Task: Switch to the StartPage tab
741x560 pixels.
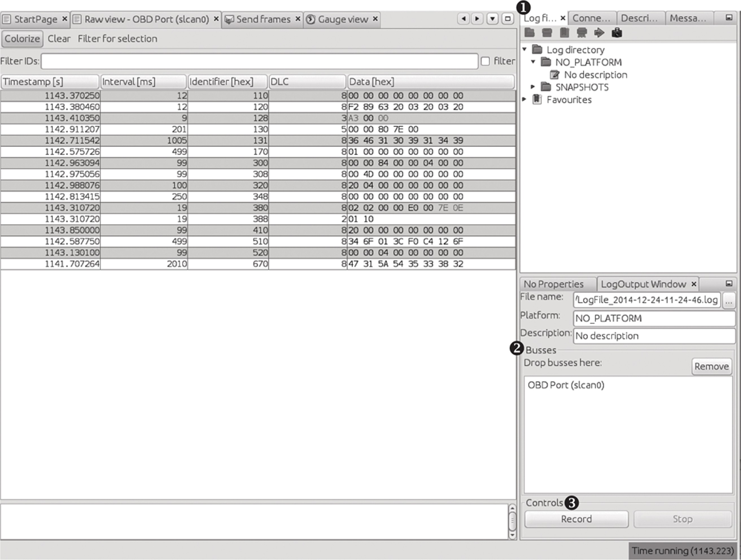Action: 36,19
